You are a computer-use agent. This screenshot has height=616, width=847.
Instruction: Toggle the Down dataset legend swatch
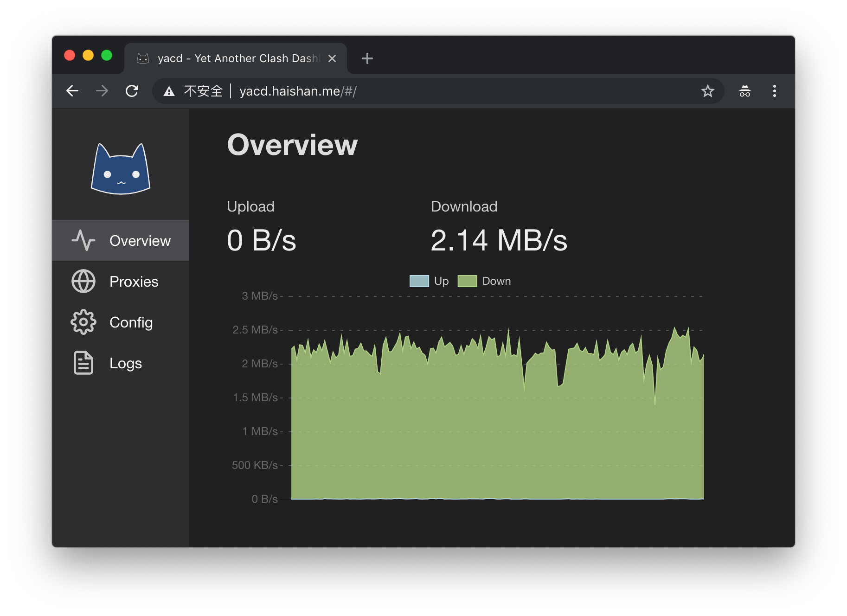point(467,281)
